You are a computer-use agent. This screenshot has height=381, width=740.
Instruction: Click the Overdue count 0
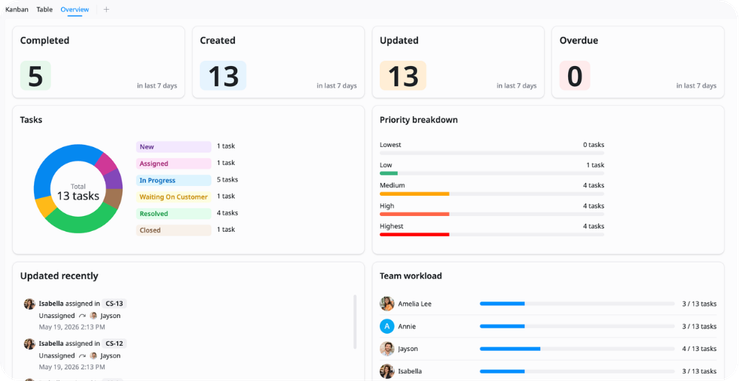pyautogui.click(x=575, y=76)
